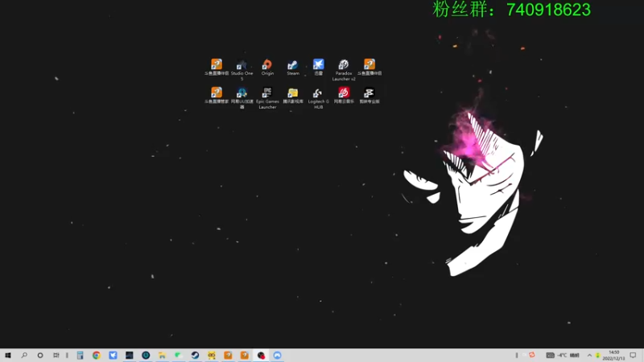This screenshot has width=644, height=362.
Task: Open the black and red circle taskbar app
Action: click(261, 355)
